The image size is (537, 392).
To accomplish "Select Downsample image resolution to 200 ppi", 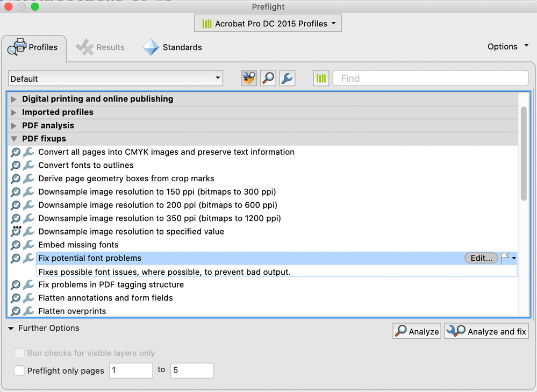I will click(x=158, y=205).
